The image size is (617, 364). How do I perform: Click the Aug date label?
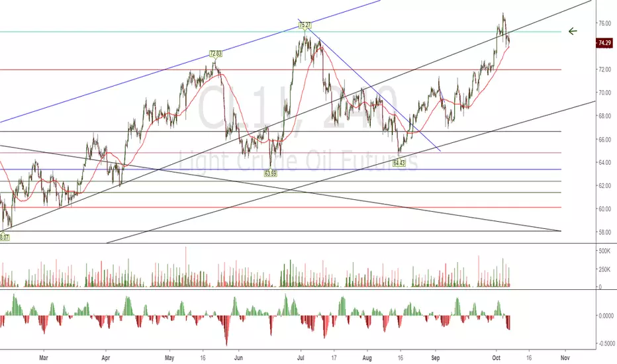pos(367,357)
